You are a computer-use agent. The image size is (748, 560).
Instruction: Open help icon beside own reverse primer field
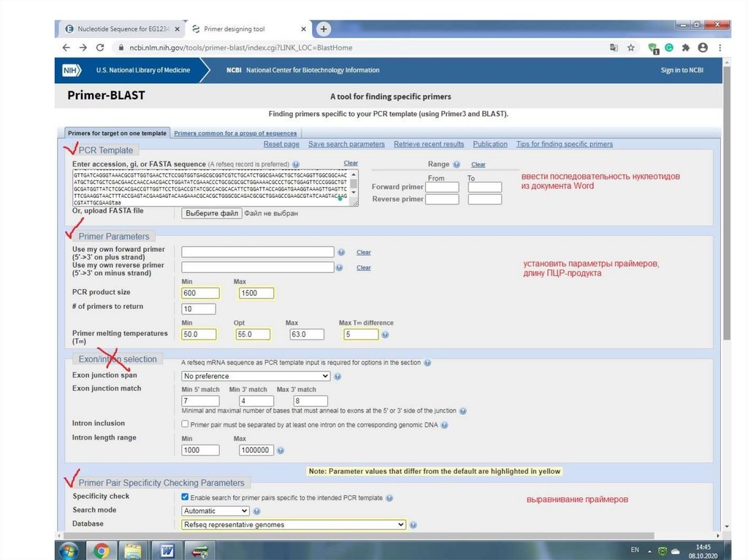point(339,268)
